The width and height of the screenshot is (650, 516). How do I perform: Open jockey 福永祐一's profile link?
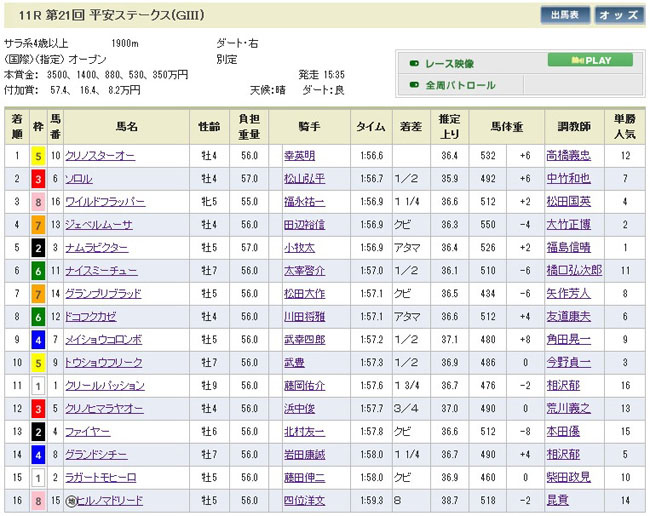tap(305, 202)
